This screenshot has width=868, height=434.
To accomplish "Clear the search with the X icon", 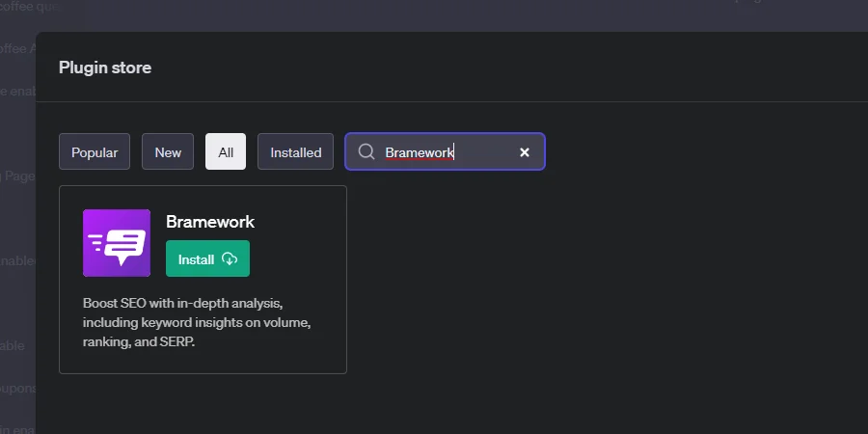I will point(525,152).
